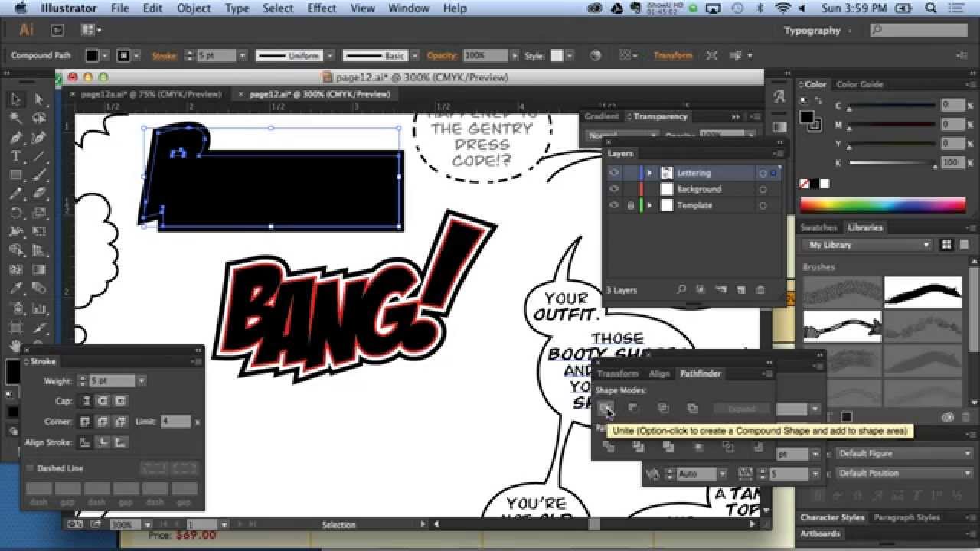
Task: Select the Artboard tool
Action: click(x=15, y=326)
